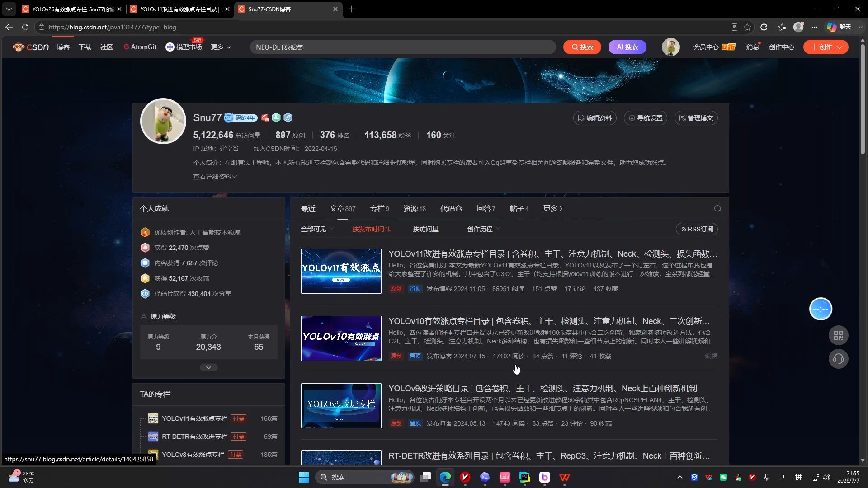Expand the 更多 dropdown in the navbar
This screenshot has height=488, width=868.
click(221, 47)
